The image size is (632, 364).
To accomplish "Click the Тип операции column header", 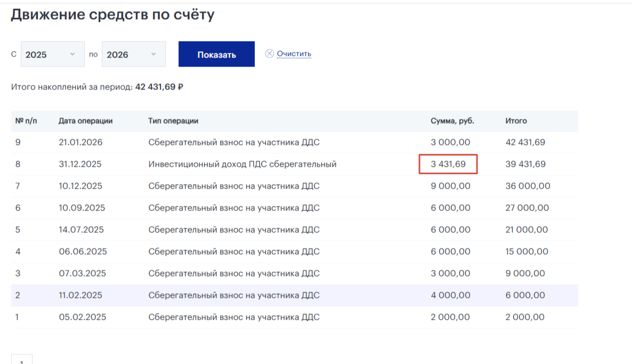I will tap(172, 120).
